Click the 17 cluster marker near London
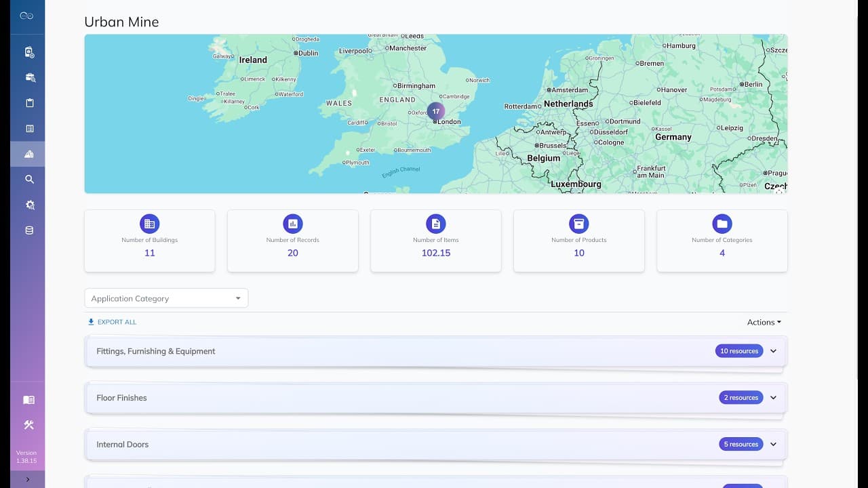The width and height of the screenshot is (868, 488). (436, 111)
